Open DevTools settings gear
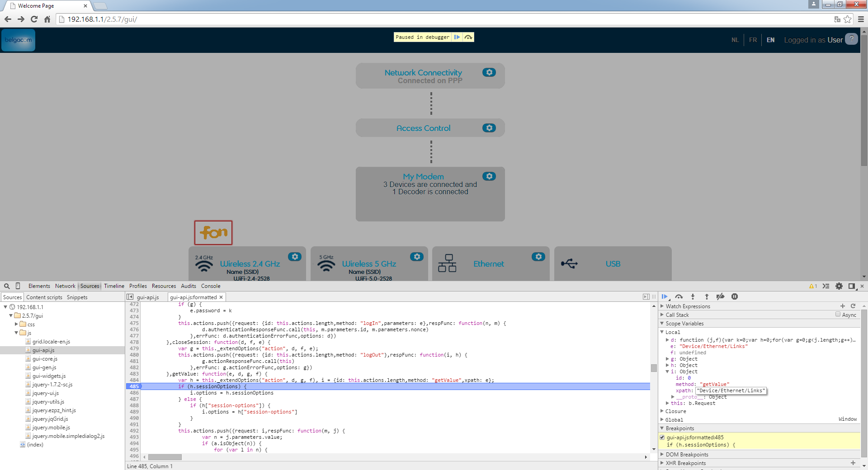The width and height of the screenshot is (868, 470). click(839, 286)
